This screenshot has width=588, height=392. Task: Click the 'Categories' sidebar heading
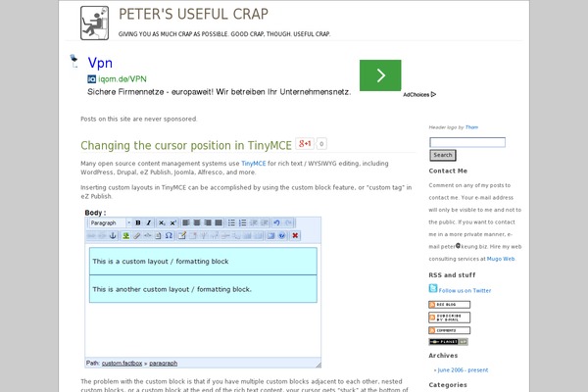pos(448,385)
